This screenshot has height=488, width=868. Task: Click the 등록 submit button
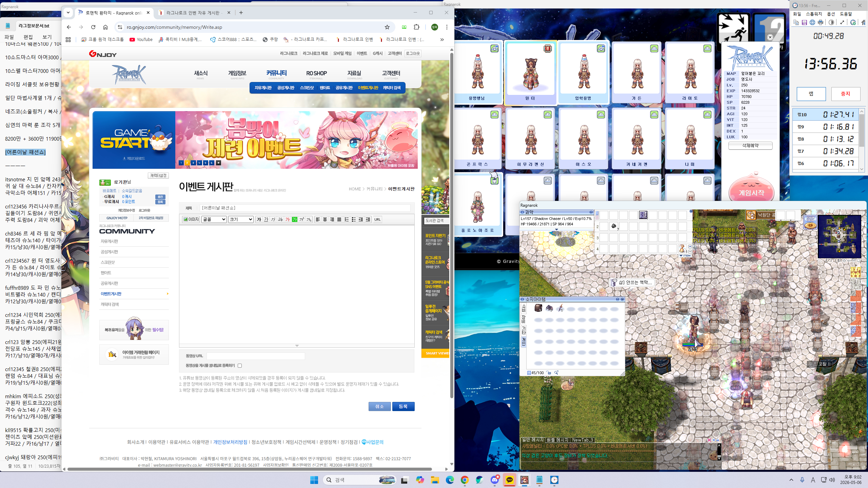tap(403, 406)
